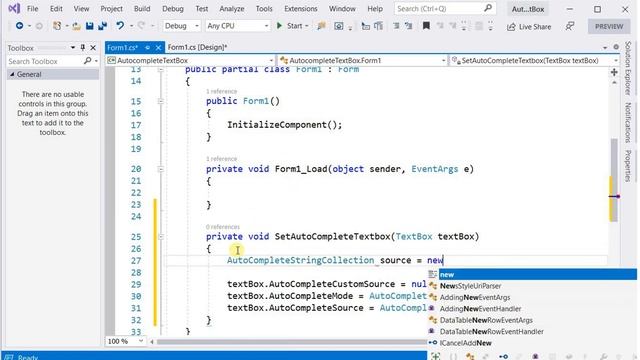The width and height of the screenshot is (640, 360).
Task: Open the File menu
Action: coord(32,9)
